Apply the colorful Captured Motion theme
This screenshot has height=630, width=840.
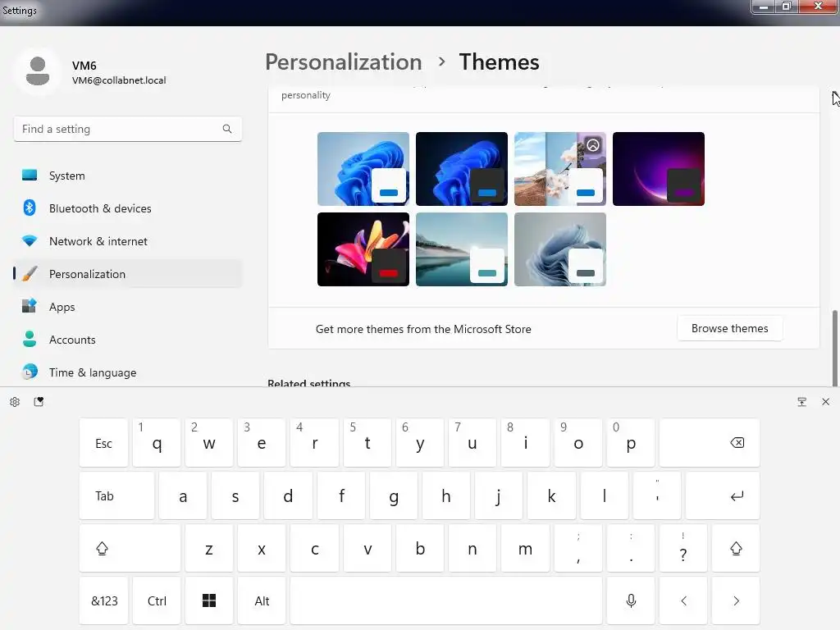pos(363,249)
